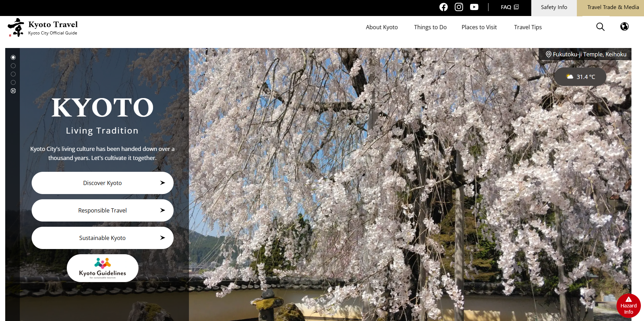Click the Kyoto Travel logo
This screenshot has width=644, height=321.
pyautogui.click(x=42, y=27)
